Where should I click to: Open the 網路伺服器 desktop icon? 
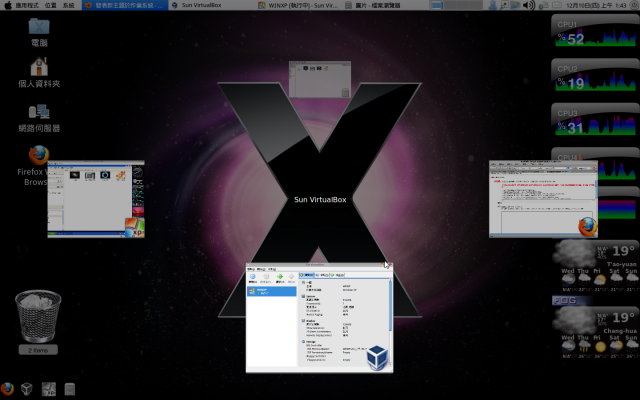(x=39, y=118)
